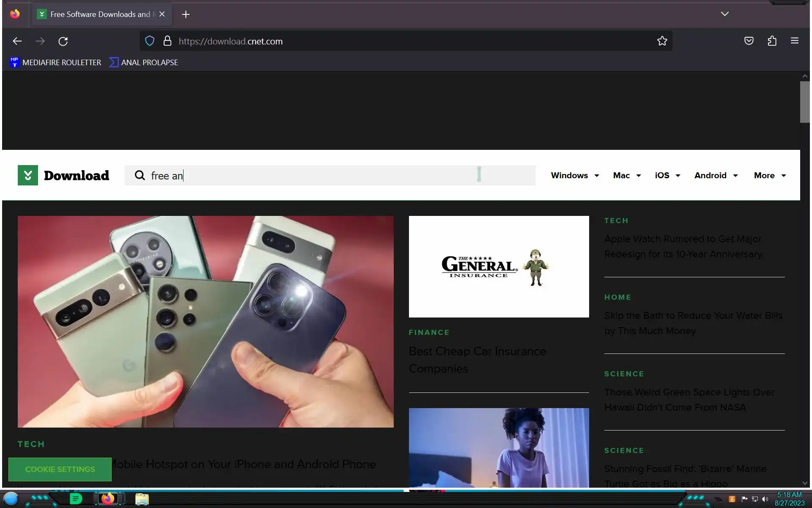Click the smartphones article thumbnail image
The height and width of the screenshot is (508, 812).
pos(206,321)
